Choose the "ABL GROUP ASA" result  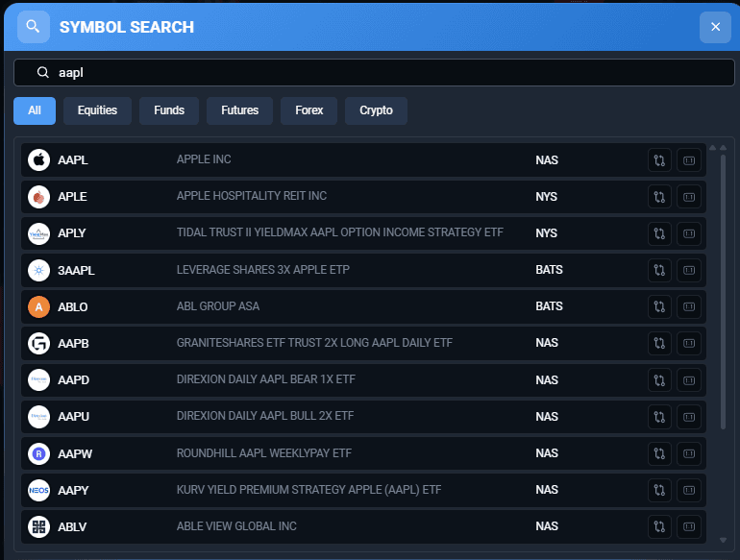point(218,306)
